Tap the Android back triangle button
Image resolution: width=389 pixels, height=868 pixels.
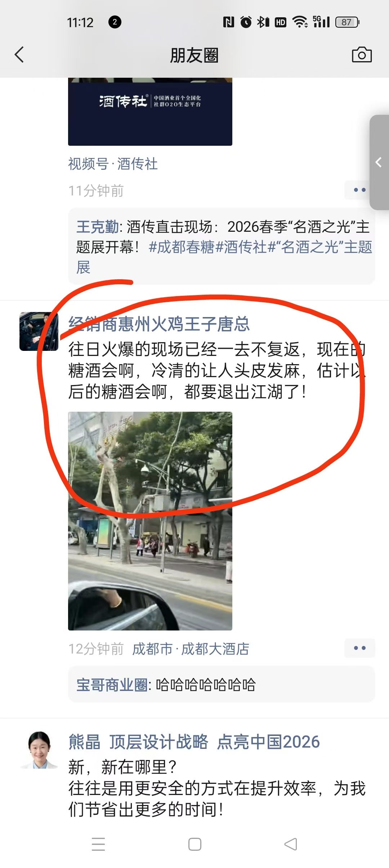[291, 844]
